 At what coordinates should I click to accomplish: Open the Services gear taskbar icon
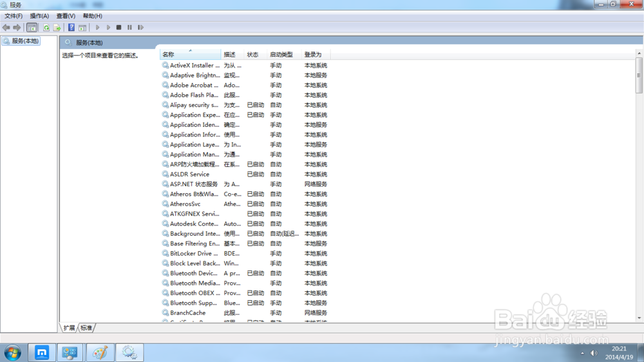click(x=129, y=352)
